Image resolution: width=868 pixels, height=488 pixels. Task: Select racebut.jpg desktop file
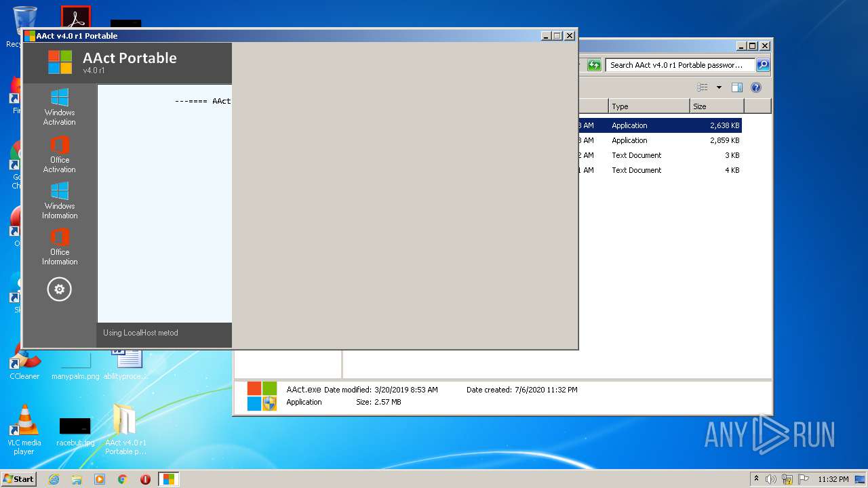[75, 432]
